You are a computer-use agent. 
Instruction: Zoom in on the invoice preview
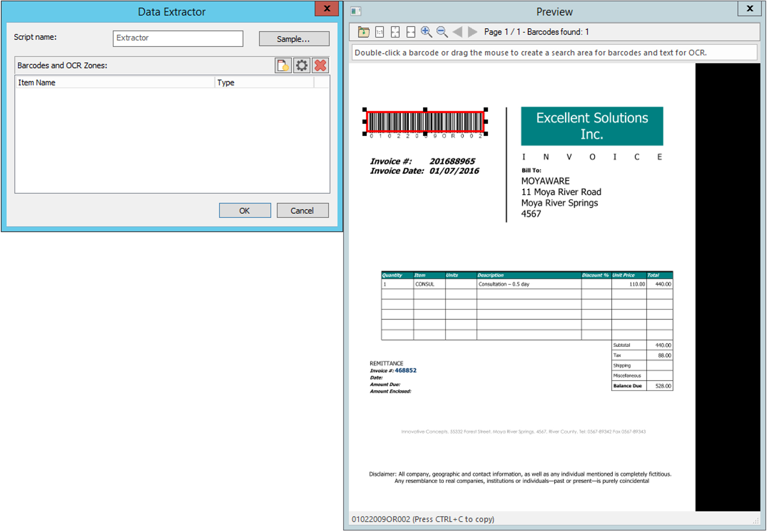(426, 32)
